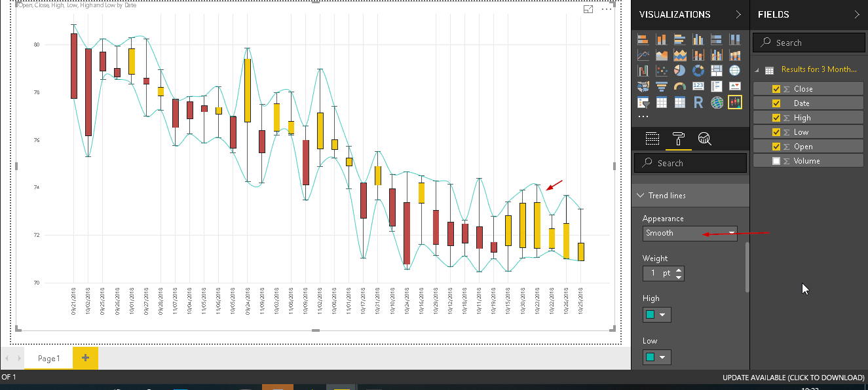This screenshot has width=868, height=390.
Task: Select the 100% stacked column chart visual
Action: point(735,40)
